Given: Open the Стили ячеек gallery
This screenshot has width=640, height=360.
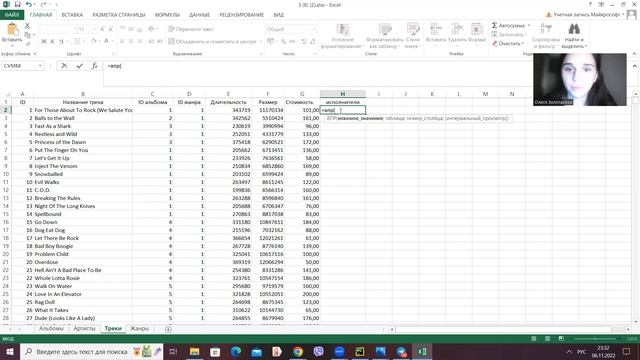Looking at the screenshot, I should pos(413,36).
